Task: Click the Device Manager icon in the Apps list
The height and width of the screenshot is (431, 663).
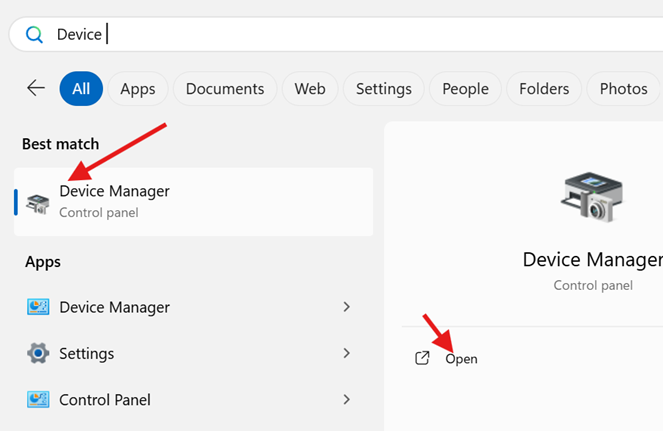Action: click(x=38, y=307)
